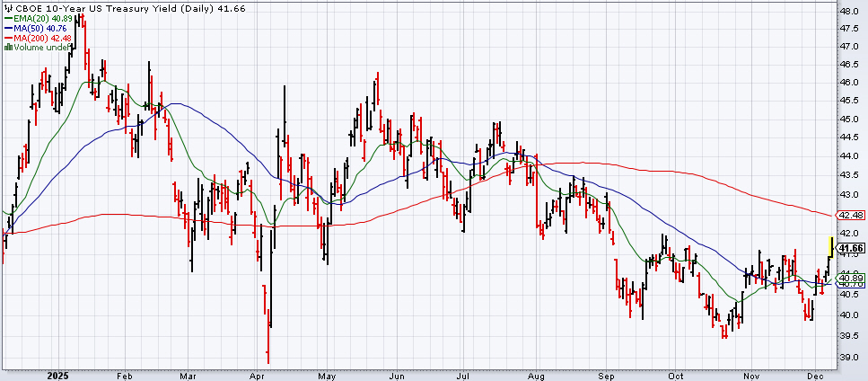Click the Aug label on the time axis
Viewport: 868px width, 381px height.
pyautogui.click(x=537, y=376)
